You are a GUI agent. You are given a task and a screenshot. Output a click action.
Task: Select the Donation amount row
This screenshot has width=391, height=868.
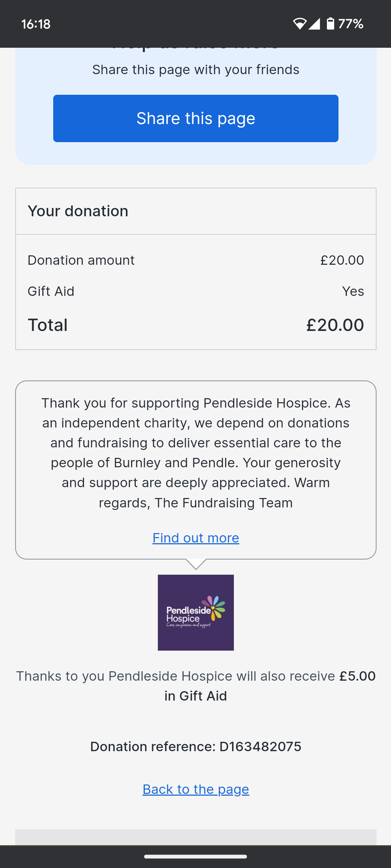[195, 260]
